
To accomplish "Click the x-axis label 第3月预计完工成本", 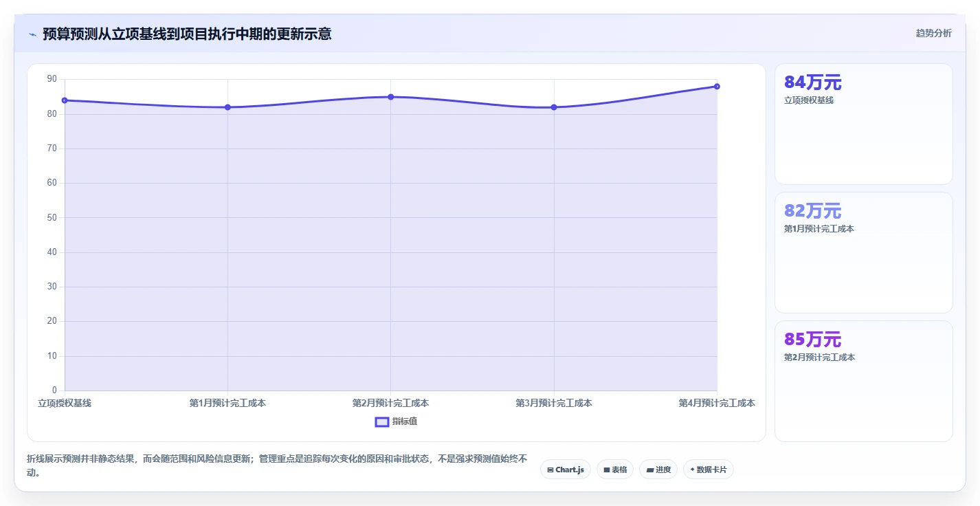I will tap(554, 404).
